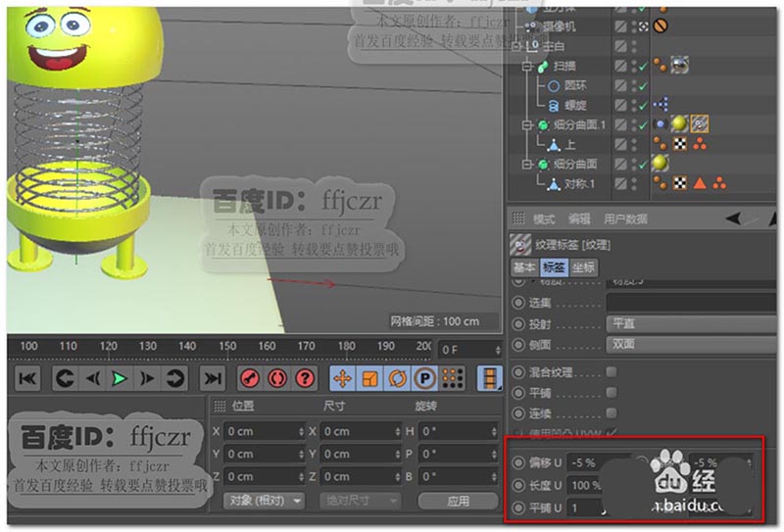Click the UVW checkerboard tag on 上
Screen dimensions: 784x532
coord(680,144)
